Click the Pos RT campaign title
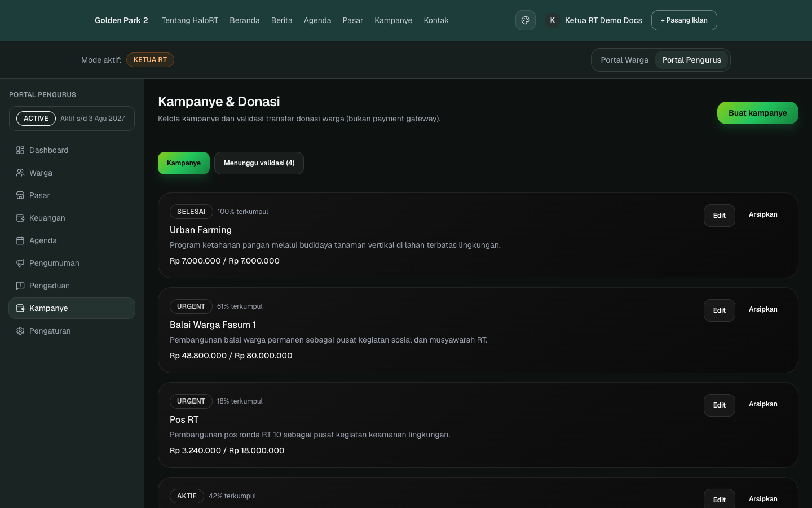The width and height of the screenshot is (812, 508). click(184, 419)
